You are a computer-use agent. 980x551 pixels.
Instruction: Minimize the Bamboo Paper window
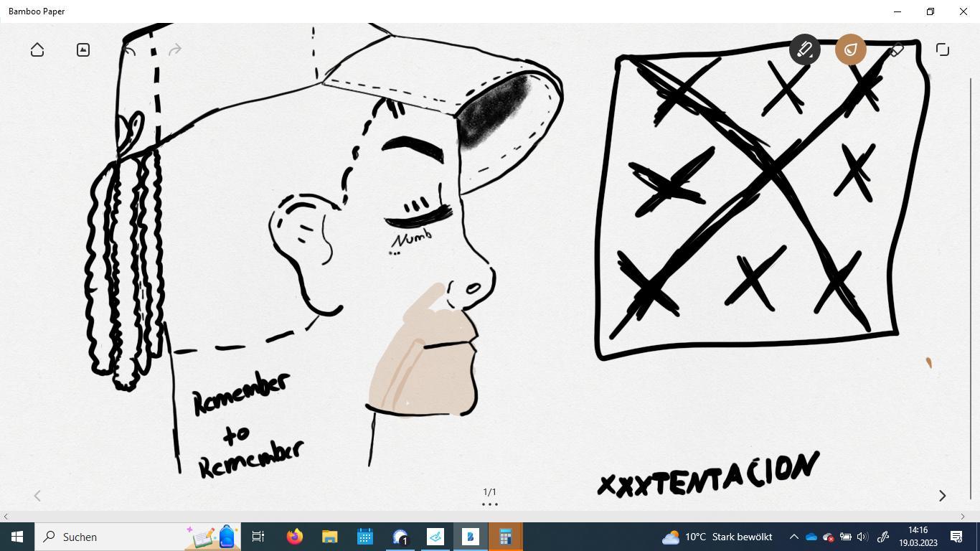897,11
